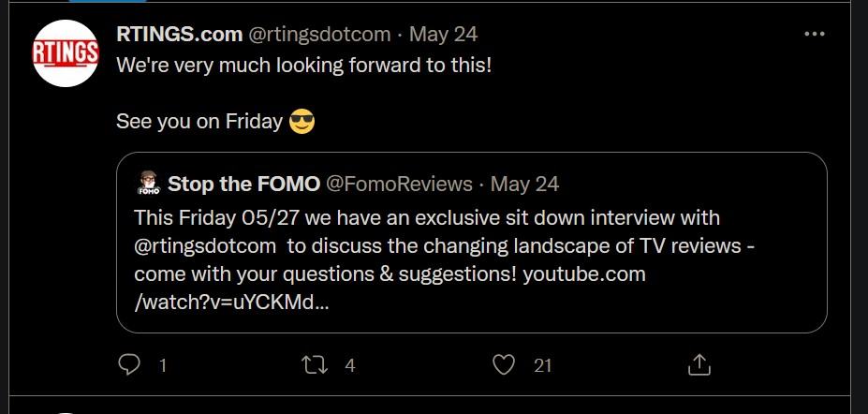Click the quoted tweet's May 24 date

(524, 184)
